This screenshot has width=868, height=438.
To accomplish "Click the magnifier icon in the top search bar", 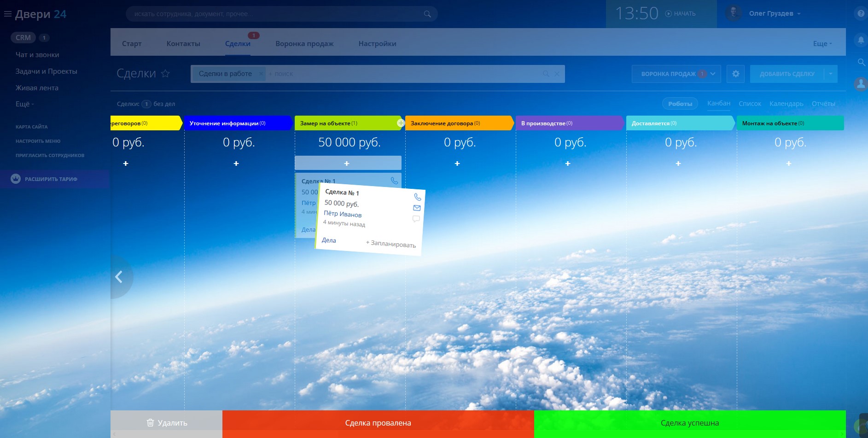I will tap(427, 14).
